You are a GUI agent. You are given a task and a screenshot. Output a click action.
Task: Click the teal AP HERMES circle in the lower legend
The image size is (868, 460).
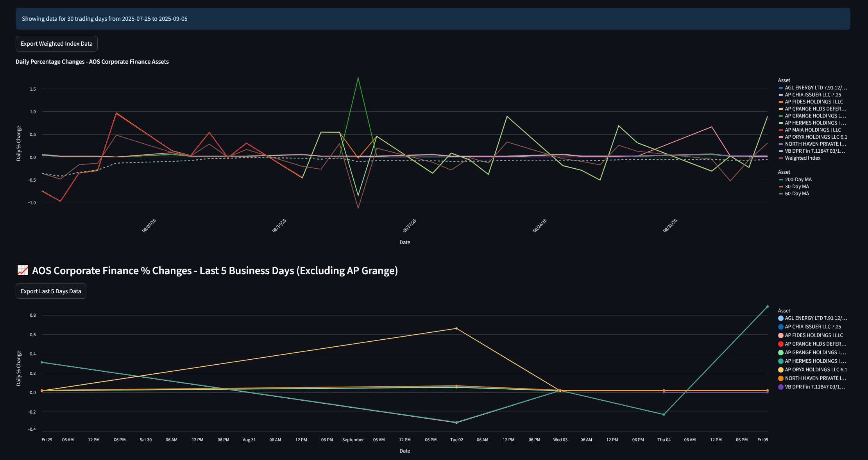click(781, 361)
